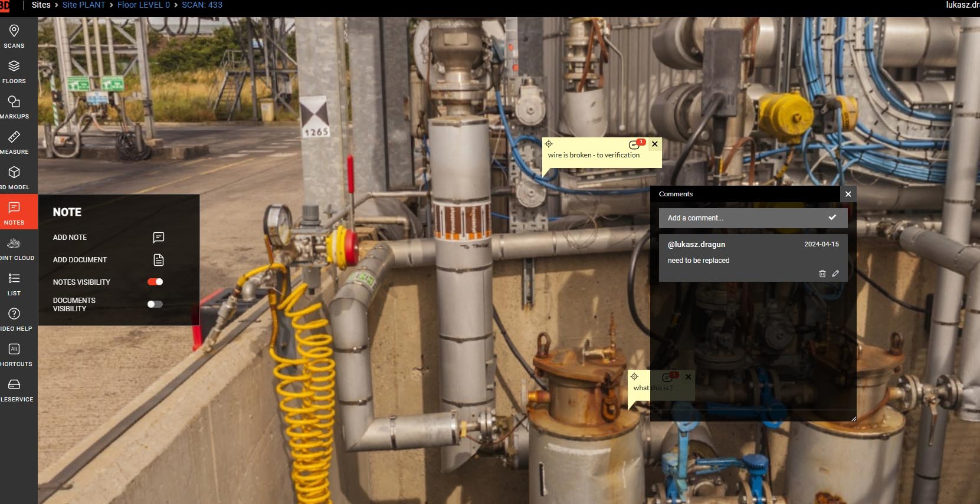Image resolution: width=980 pixels, height=504 pixels.
Task: Open the Teleservice sidebar item
Action: [x=14, y=390]
